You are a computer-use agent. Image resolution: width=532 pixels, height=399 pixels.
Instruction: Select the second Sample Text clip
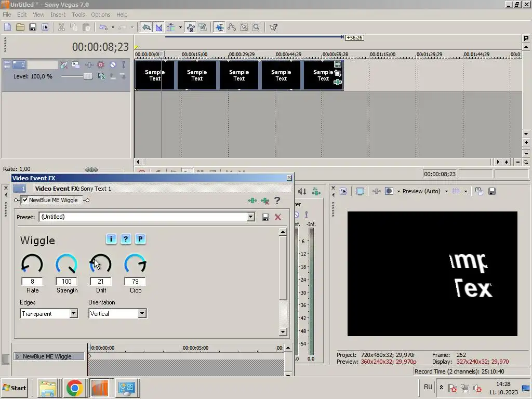(x=197, y=75)
